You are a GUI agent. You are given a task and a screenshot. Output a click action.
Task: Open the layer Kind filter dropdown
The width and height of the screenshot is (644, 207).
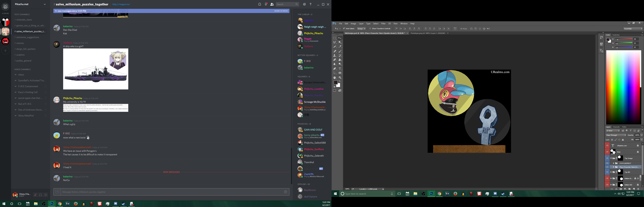(x=613, y=131)
